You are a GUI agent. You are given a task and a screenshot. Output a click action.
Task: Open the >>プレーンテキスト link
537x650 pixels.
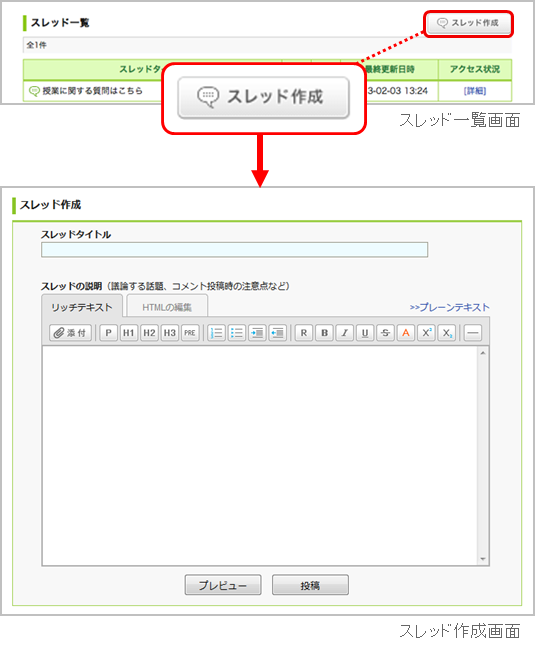(450, 307)
